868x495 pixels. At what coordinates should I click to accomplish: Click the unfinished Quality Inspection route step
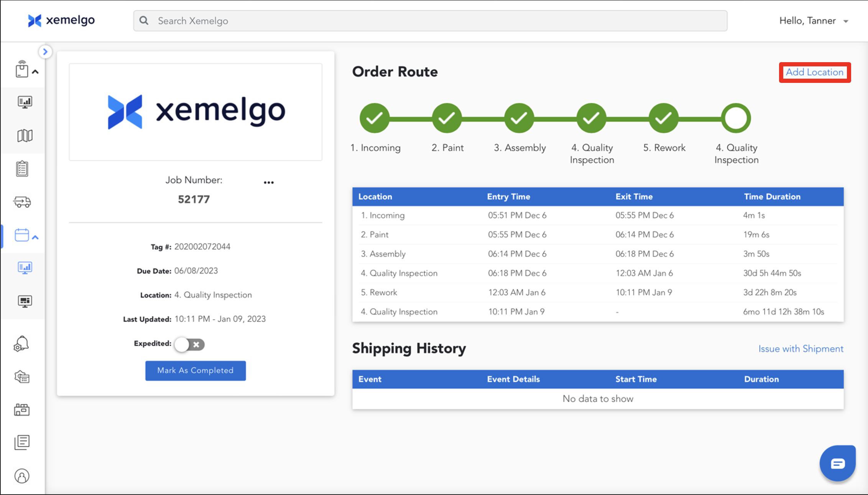(736, 118)
